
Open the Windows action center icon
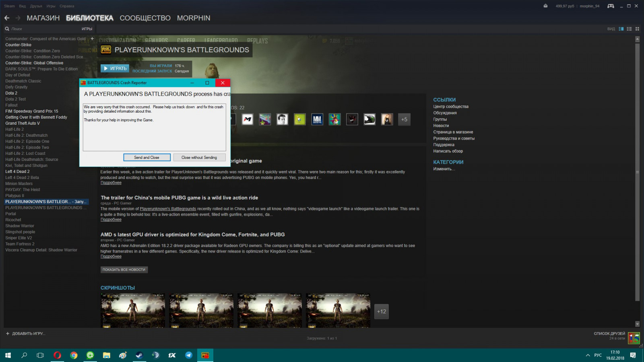(x=633, y=355)
